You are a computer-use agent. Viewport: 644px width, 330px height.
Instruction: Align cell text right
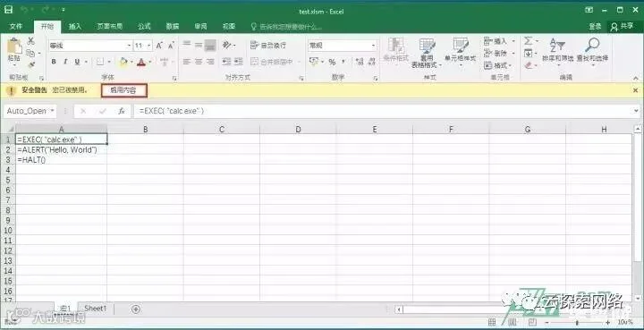[210, 62]
